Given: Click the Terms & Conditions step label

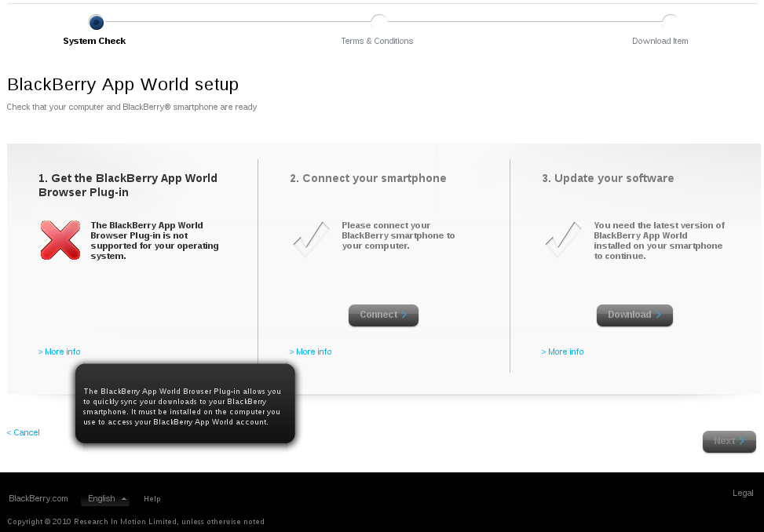Looking at the screenshot, I should pos(377,42).
